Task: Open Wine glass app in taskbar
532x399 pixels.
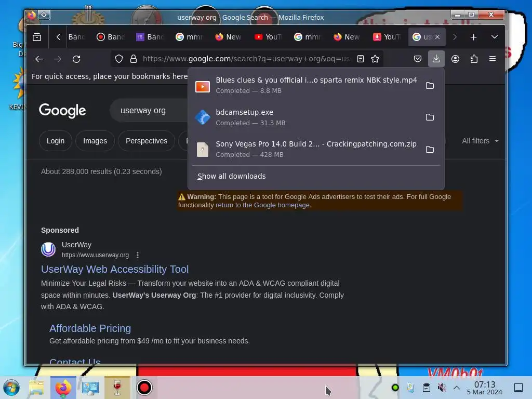Action: 117,388
